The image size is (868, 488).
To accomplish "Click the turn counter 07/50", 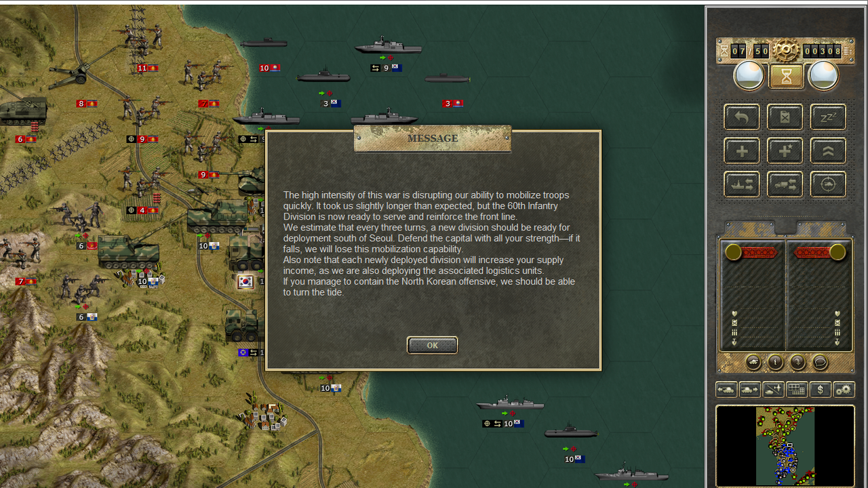I will 750,51.
